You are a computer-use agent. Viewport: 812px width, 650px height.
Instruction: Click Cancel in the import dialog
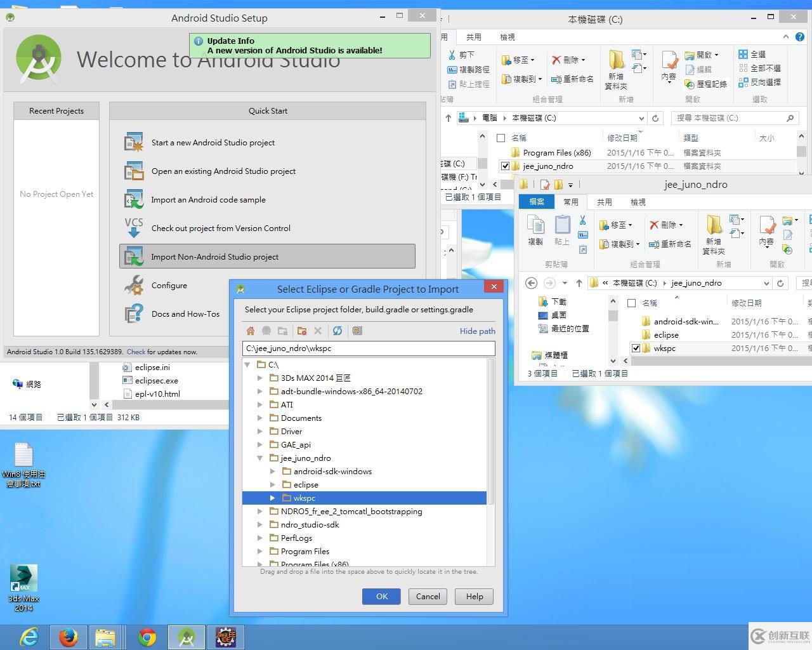click(x=428, y=596)
